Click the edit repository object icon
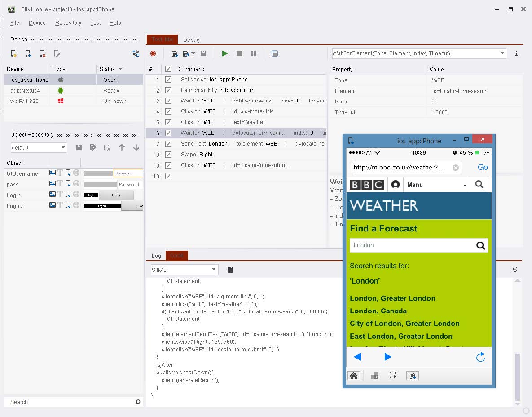The width and height of the screenshot is (532, 417). 93,147
